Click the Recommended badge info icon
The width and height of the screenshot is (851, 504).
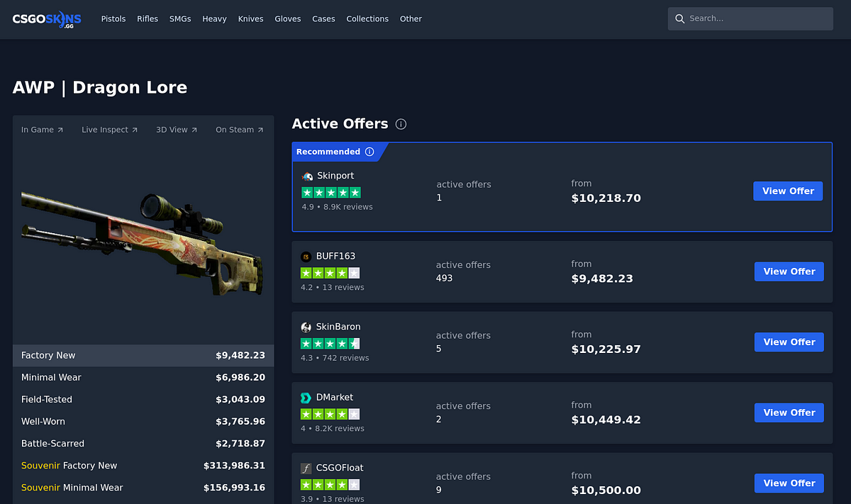click(x=369, y=152)
